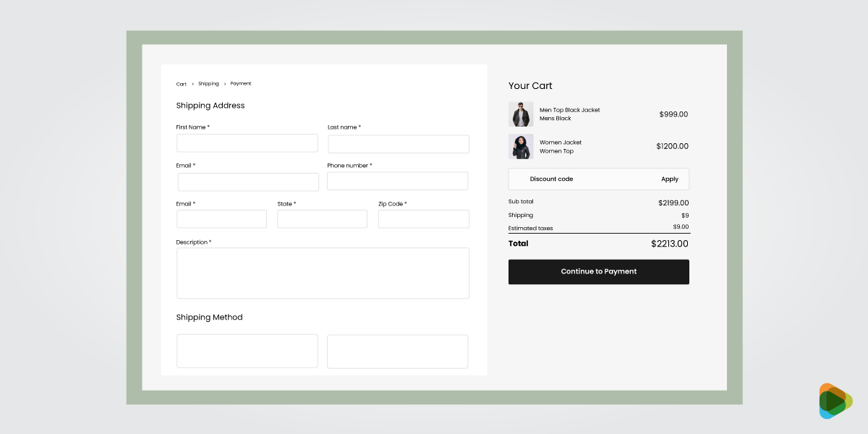Viewport: 868px width, 434px height.
Task: Click into the Last name field
Action: tap(399, 144)
